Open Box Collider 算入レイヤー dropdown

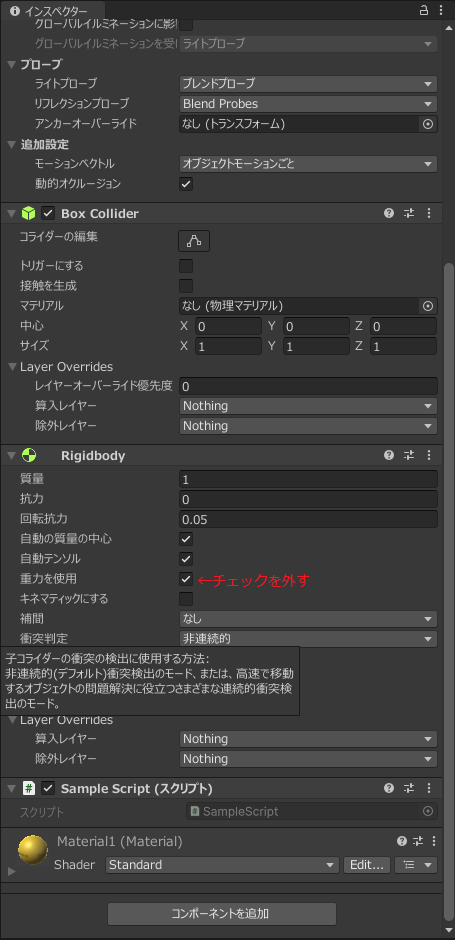pyautogui.click(x=308, y=406)
